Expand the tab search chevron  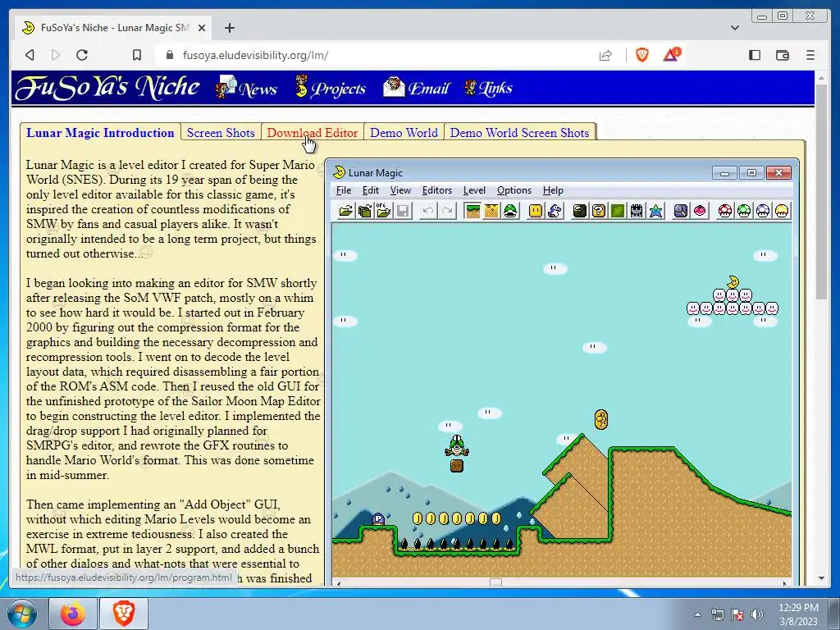tap(735, 28)
